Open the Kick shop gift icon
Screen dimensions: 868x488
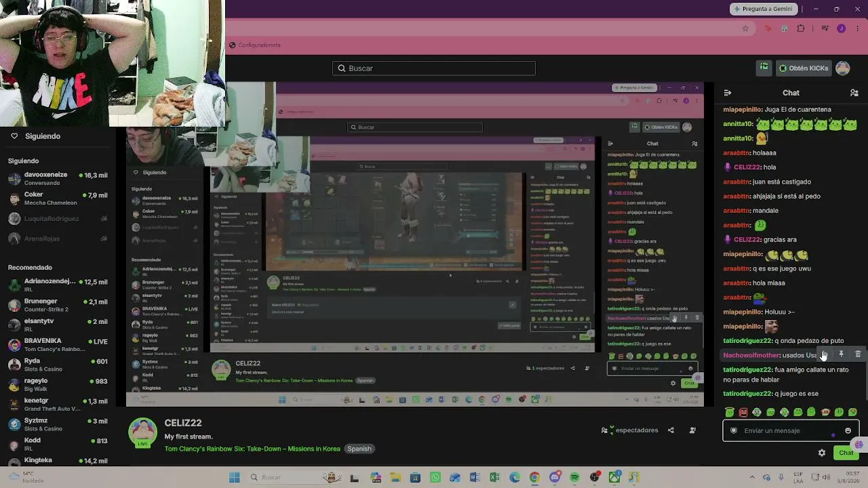click(x=764, y=68)
